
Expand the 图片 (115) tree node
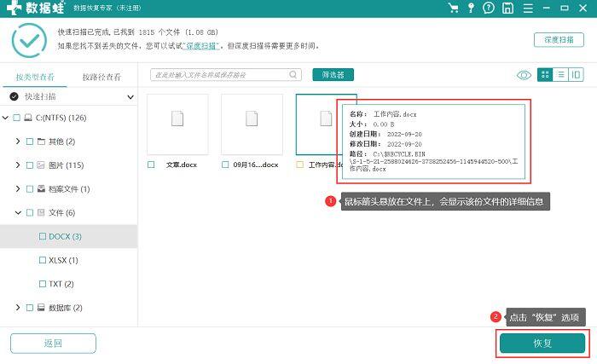click(x=18, y=165)
